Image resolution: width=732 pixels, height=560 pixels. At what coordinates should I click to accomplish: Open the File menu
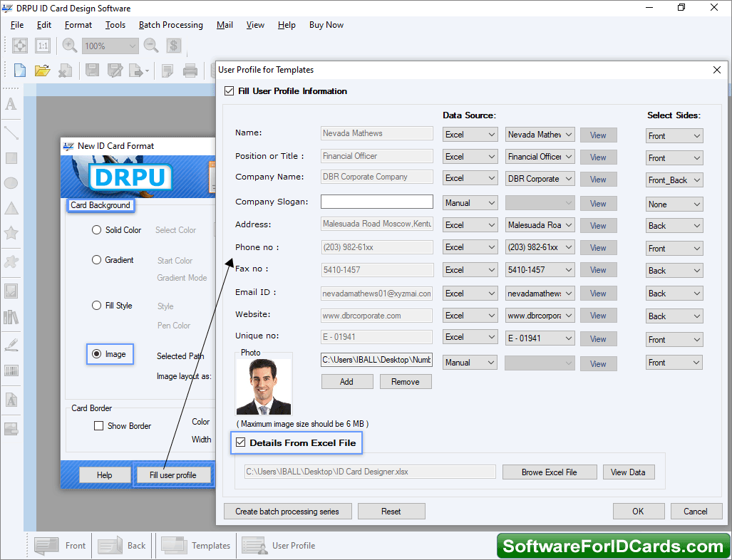[x=17, y=25]
